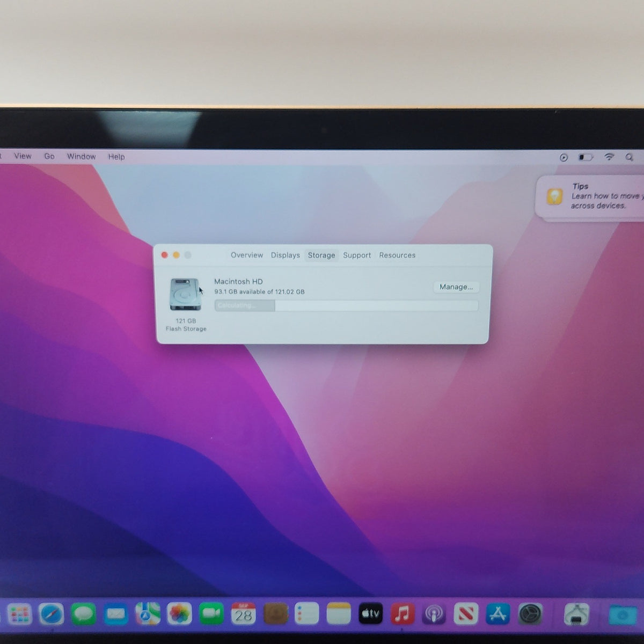Viewport: 644px width, 644px height.
Task: Open the Tips notification banner
Action: click(590, 196)
